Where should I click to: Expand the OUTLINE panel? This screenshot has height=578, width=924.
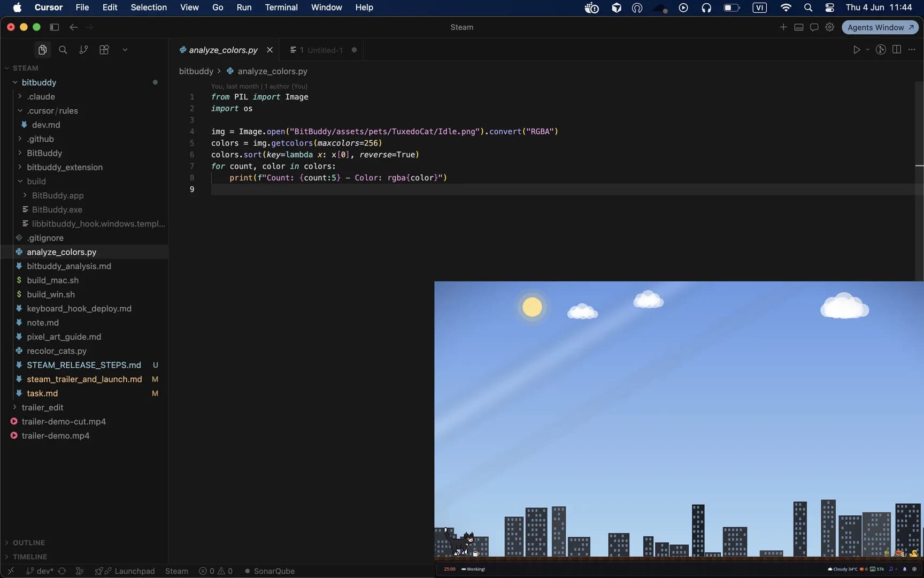click(84, 543)
